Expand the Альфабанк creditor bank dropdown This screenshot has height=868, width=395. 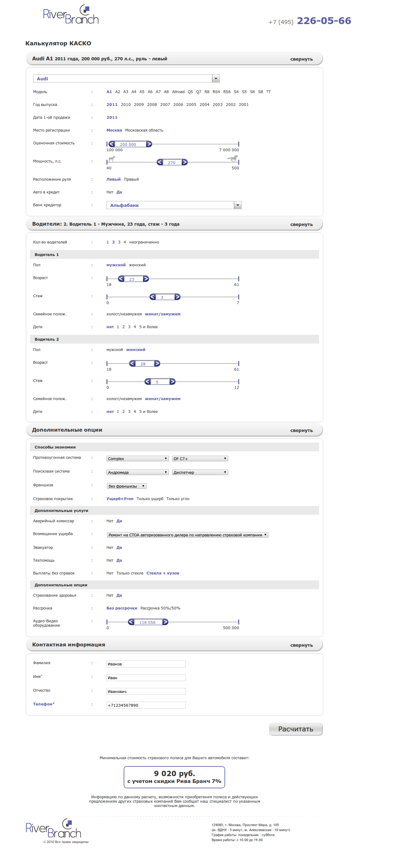(x=238, y=205)
